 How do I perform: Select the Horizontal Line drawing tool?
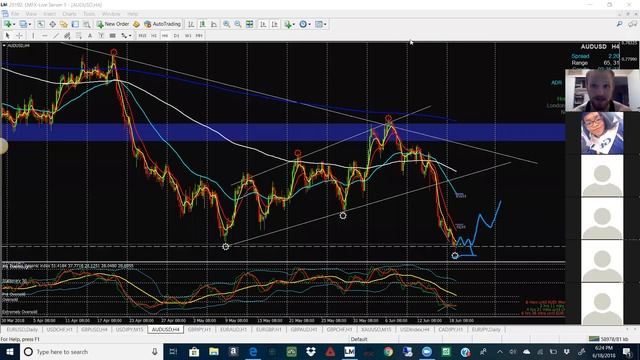44,36
